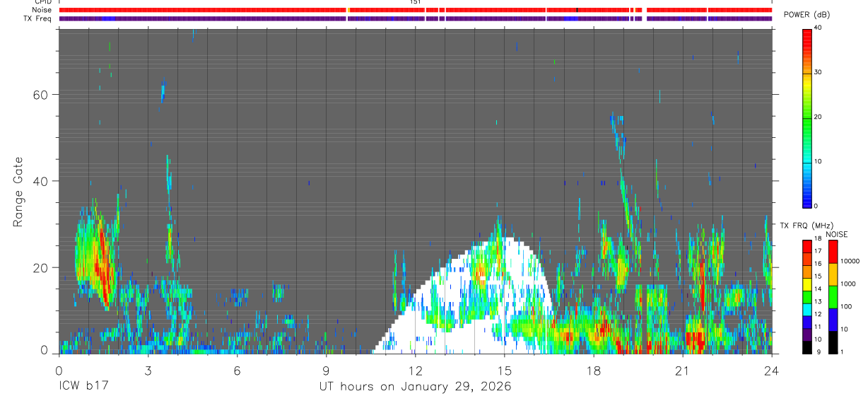Click the '40' tick on the power colorbar
The image size is (868, 401).
tap(818, 28)
